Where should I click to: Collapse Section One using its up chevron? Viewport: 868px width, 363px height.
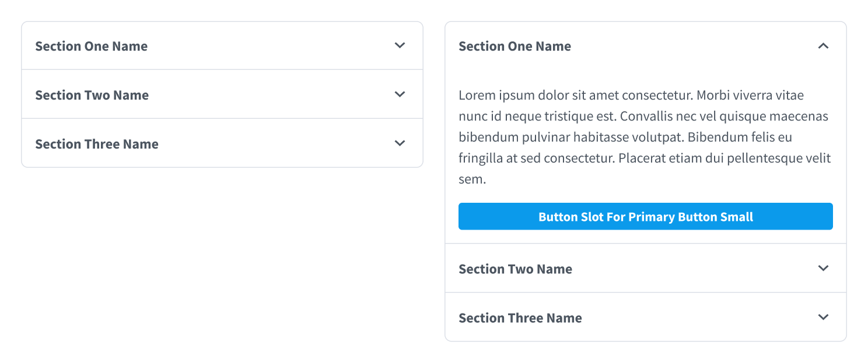point(823,45)
